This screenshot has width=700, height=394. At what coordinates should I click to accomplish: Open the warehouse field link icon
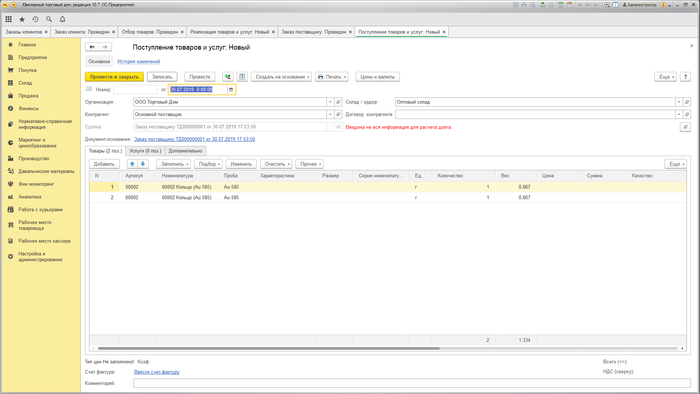687,102
